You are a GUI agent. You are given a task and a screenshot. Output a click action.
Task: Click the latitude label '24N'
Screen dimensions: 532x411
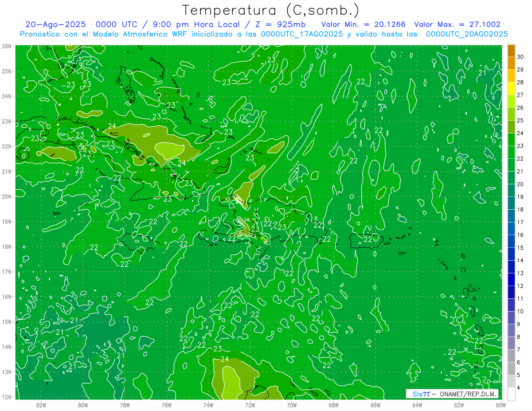click(6, 96)
